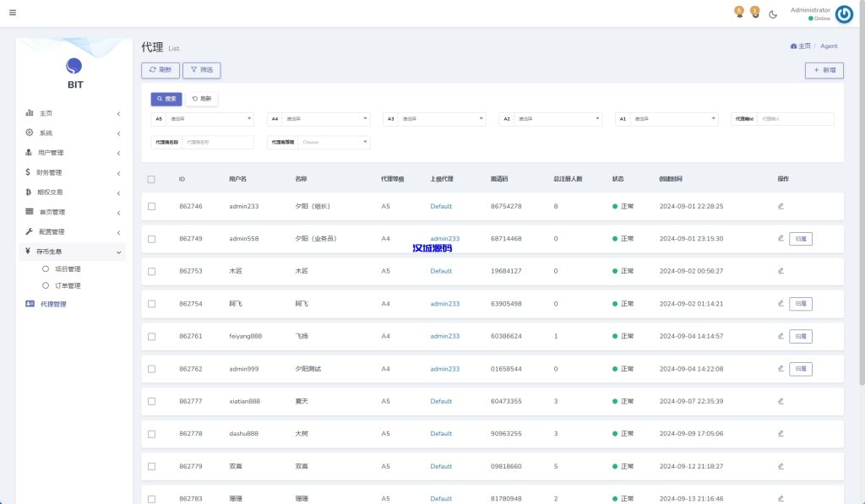Tick the checkbox for ID 862746
The image size is (865, 504).
[151, 206]
